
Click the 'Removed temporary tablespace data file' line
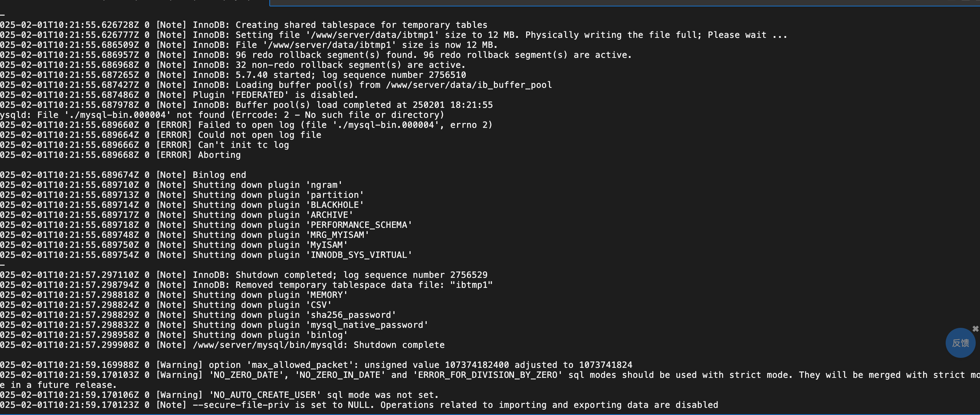pyautogui.click(x=246, y=285)
